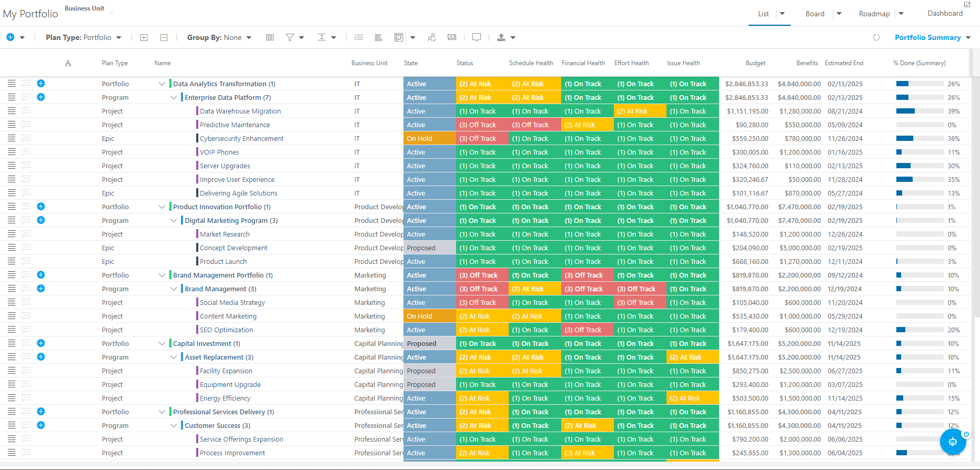Switch to the Board tab

[815, 14]
